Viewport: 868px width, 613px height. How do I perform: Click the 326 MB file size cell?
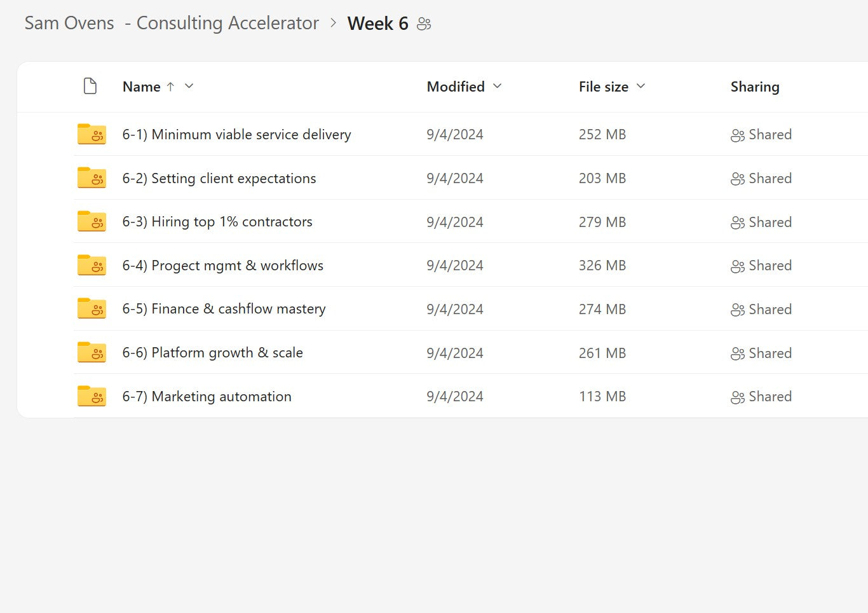pyautogui.click(x=602, y=265)
